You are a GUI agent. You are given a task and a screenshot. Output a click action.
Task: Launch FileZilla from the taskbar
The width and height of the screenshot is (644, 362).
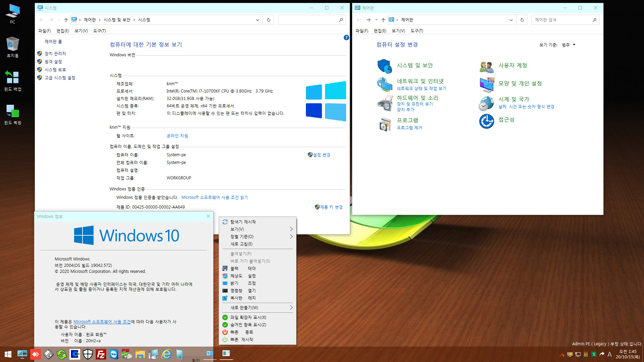click(101, 354)
